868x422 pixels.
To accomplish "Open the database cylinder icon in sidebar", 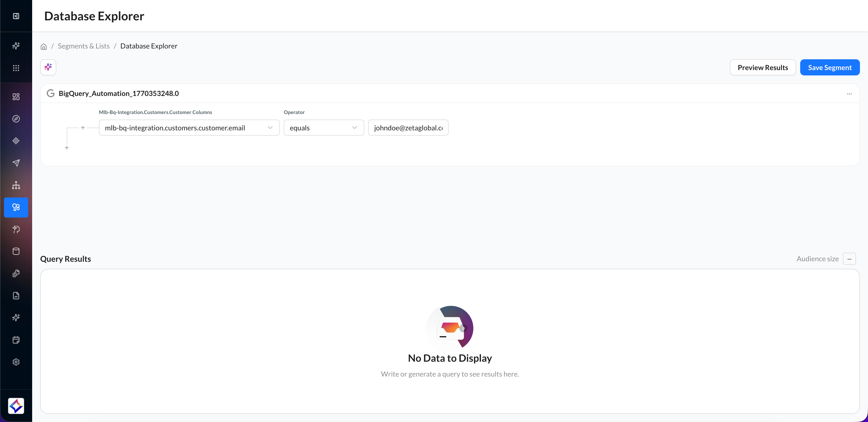I will pos(16,251).
